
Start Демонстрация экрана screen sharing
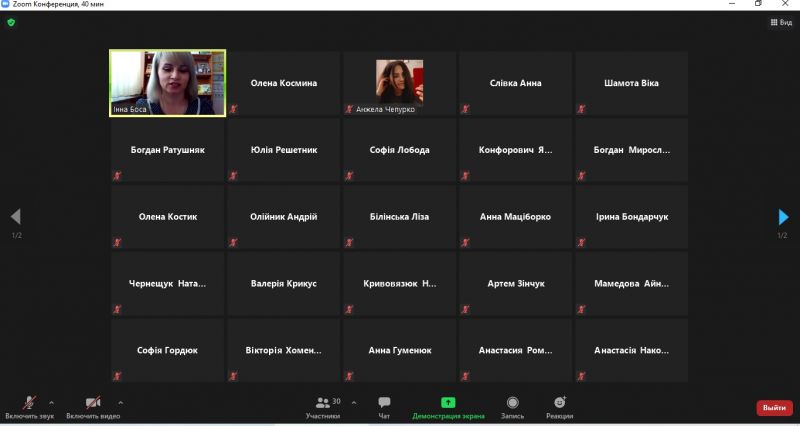coord(448,407)
